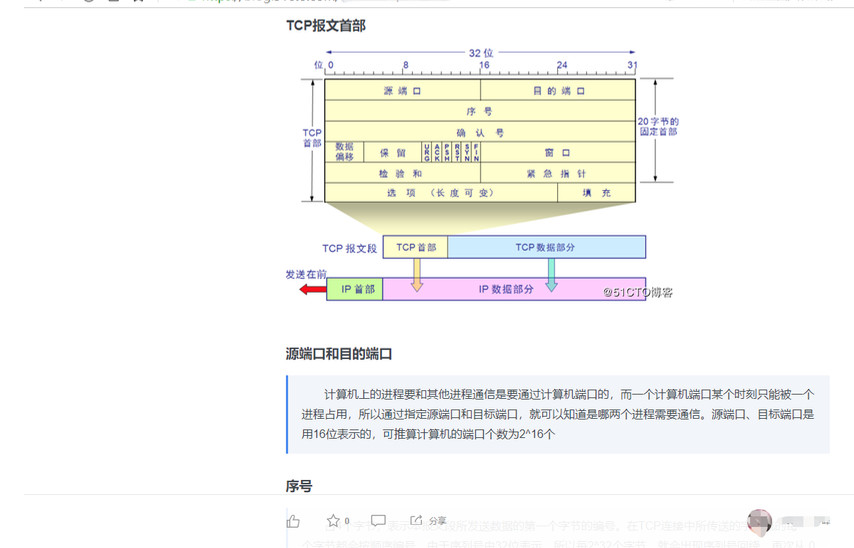Open the author avatar in bottom bar
The width and height of the screenshot is (854, 548).
pos(760,522)
